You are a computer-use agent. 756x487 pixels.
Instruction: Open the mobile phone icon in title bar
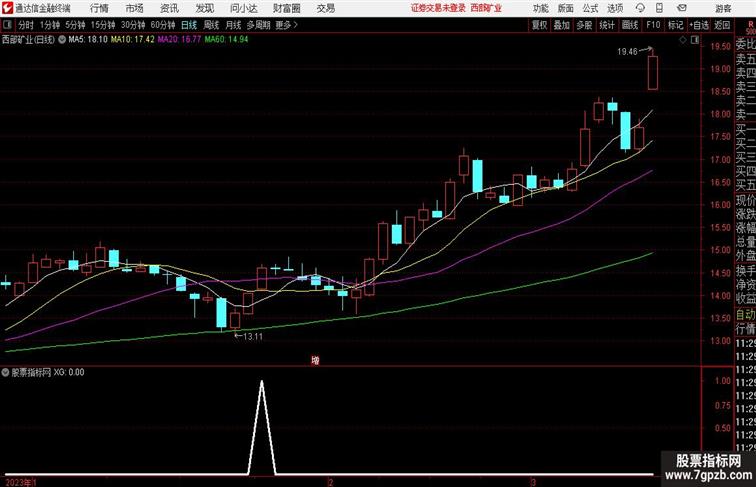(x=659, y=8)
